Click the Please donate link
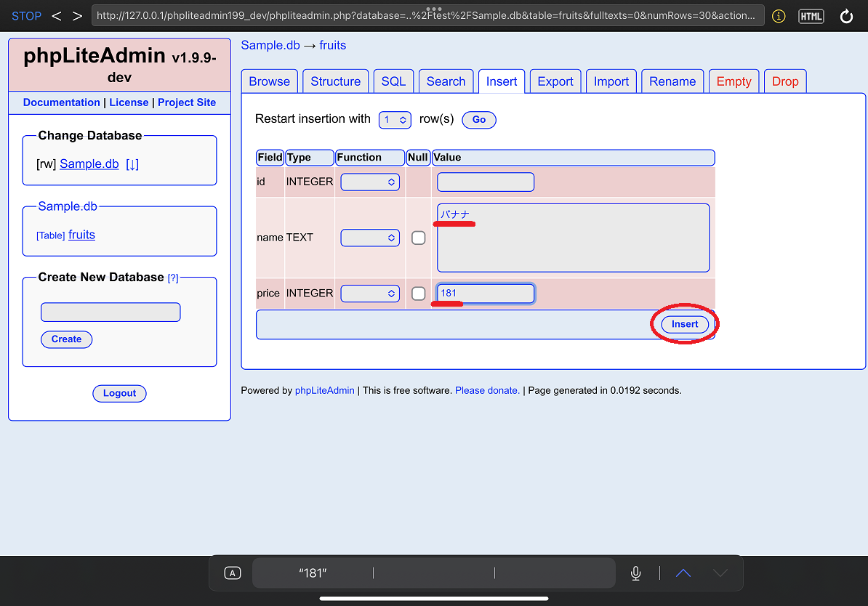The image size is (868, 606). click(x=487, y=391)
